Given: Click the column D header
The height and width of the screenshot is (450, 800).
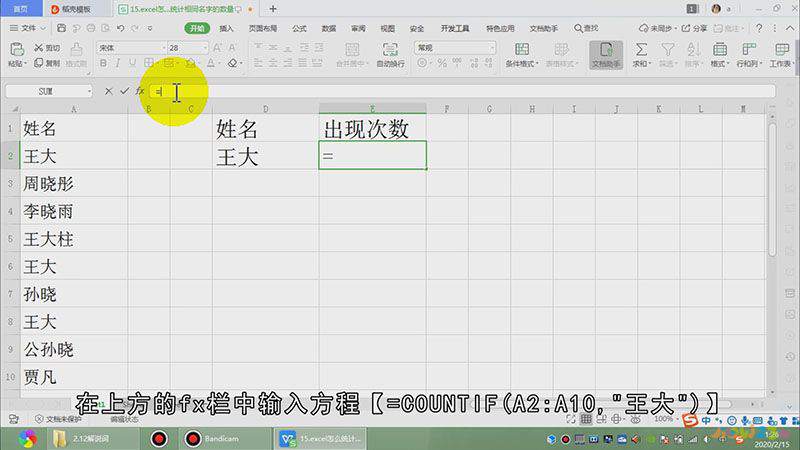Looking at the screenshot, I should pyautogui.click(x=265, y=109).
